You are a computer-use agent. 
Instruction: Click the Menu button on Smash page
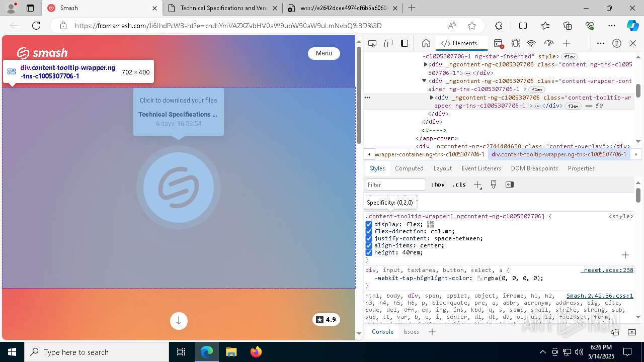tap(324, 53)
